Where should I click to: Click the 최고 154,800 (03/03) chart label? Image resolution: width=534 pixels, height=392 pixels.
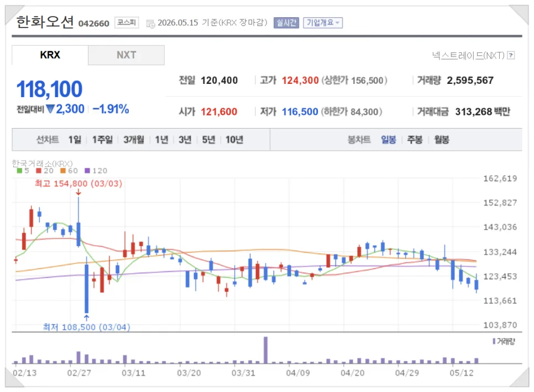click(78, 184)
